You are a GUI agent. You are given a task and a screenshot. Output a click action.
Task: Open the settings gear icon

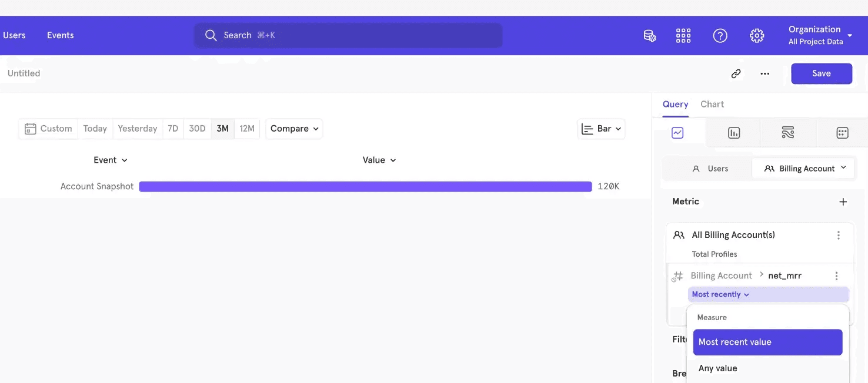[x=757, y=36]
